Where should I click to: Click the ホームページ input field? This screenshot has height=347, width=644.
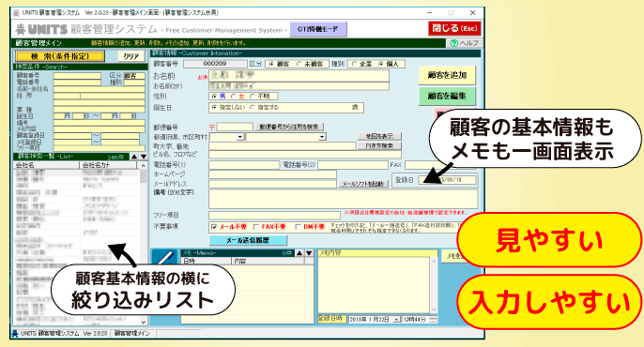[x=272, y=174]
